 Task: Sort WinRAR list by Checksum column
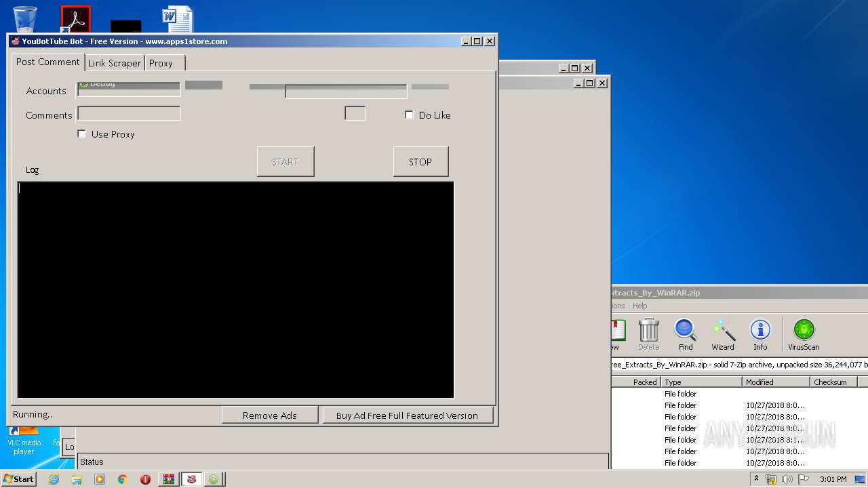tap(833, 382)
